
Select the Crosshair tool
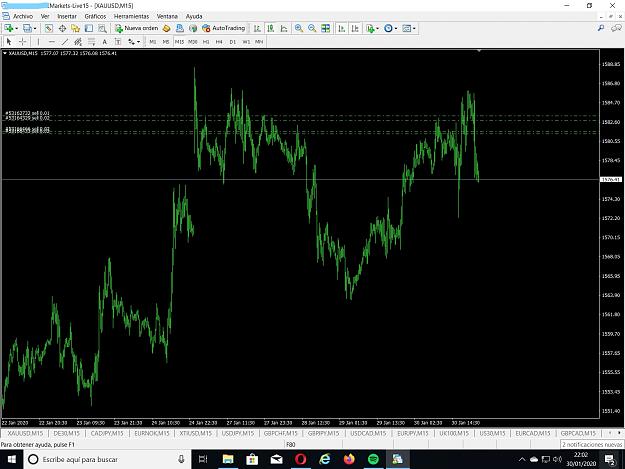[23, 41]
